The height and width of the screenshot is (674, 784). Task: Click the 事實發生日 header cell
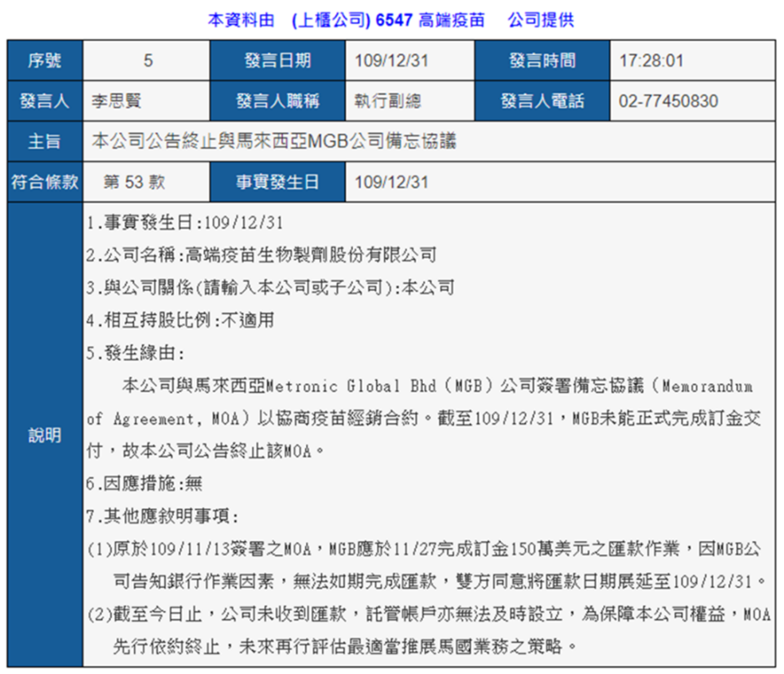277,182
